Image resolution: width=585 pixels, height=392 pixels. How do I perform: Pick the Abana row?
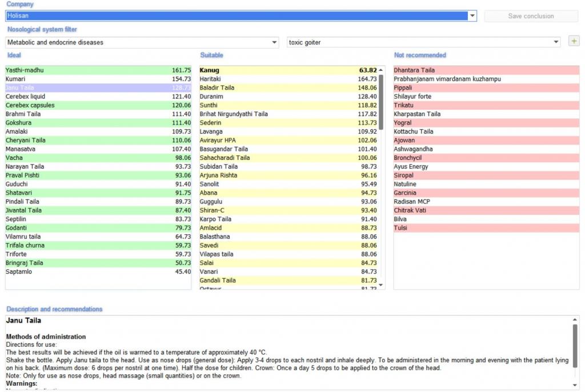[289, 193]
